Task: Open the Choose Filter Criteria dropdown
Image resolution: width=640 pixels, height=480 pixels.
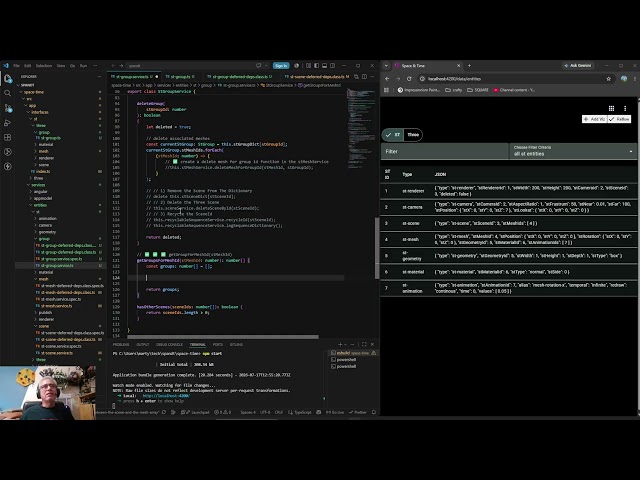Action: pos(573,151)
